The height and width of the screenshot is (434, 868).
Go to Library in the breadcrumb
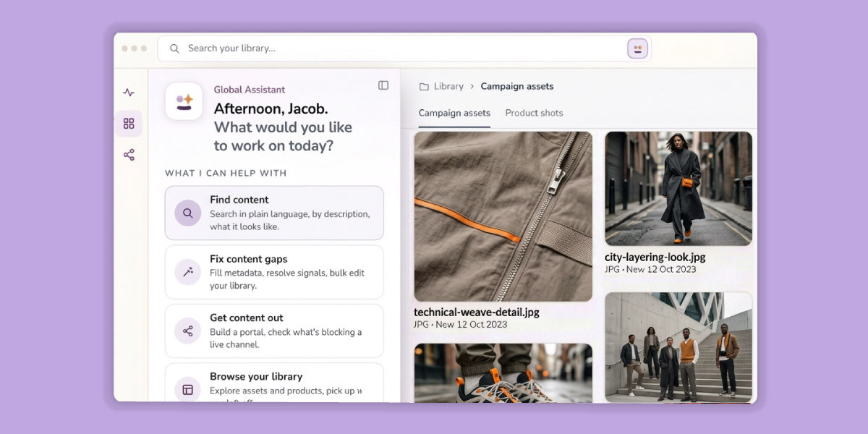point(448,86)
